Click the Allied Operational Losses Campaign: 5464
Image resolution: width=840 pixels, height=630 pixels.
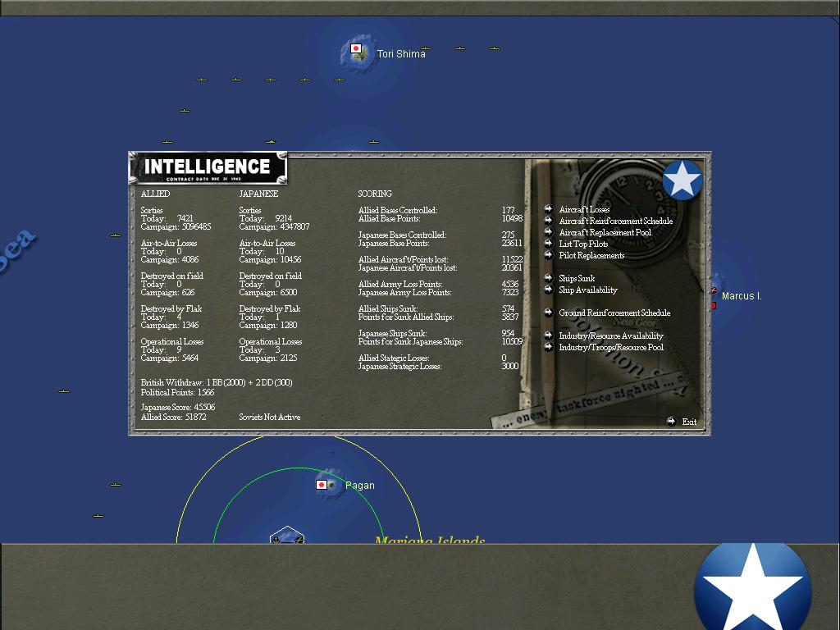[x=169, y=358]
